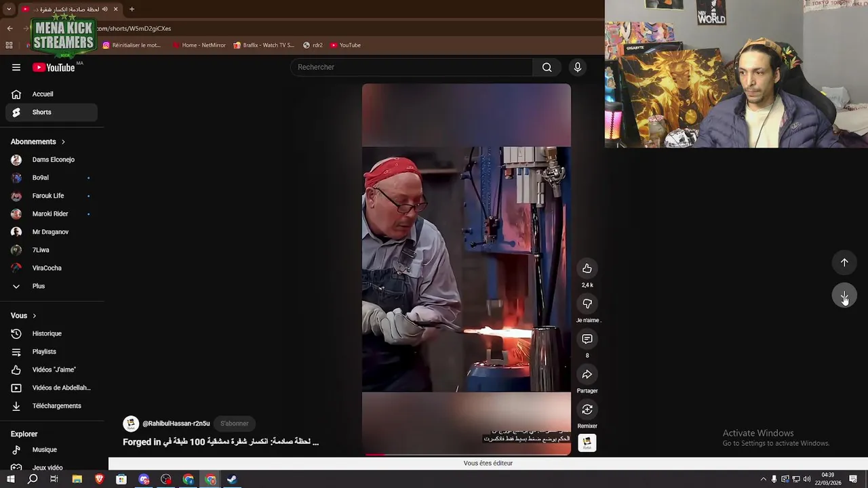Open Téléchargements in the sidebar

52,406
